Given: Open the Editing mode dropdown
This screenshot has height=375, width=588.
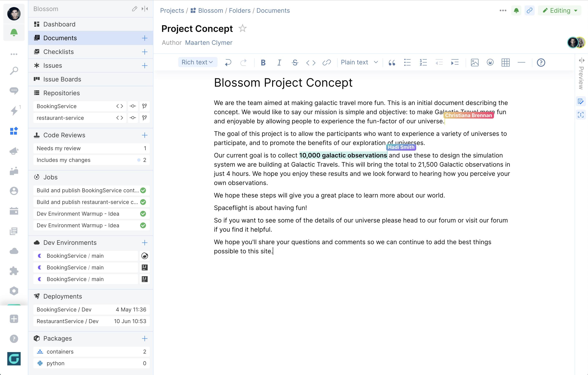Looking at the screenshot, I should (x=559, y=10).
